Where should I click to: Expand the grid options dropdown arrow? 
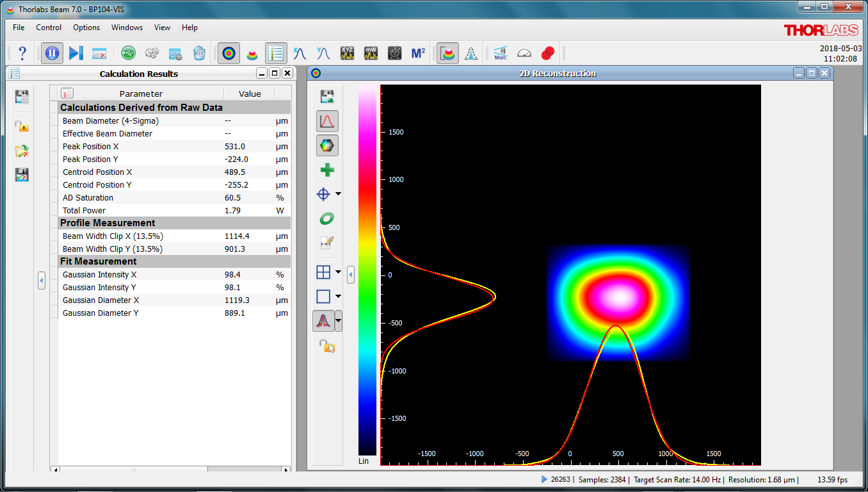click(339, 272)
